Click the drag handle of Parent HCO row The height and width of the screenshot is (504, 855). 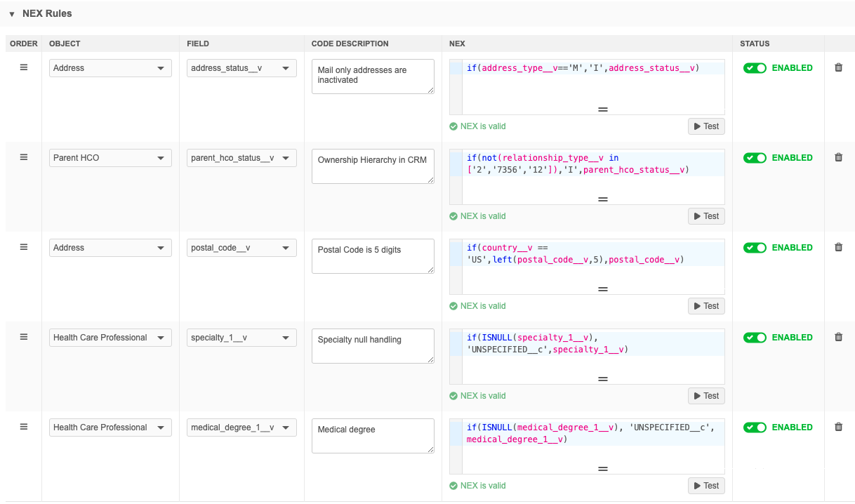pos(23,158)
